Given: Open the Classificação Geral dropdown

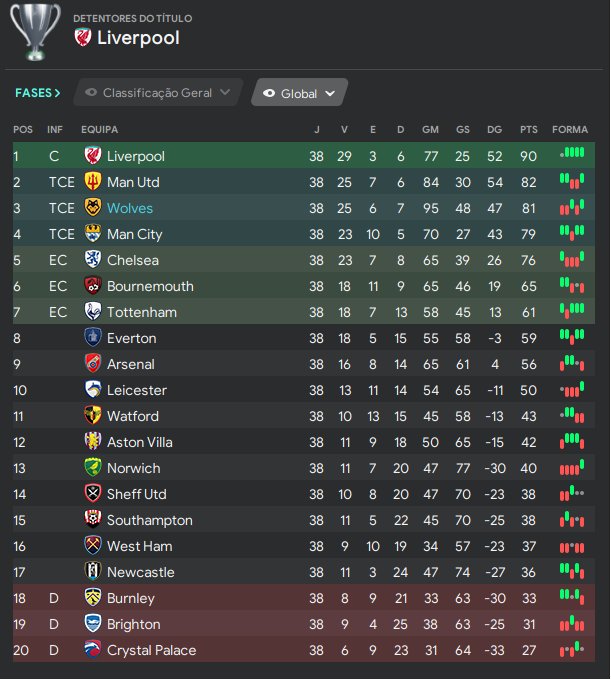Looking at the screenshot, I should point(158,93).
